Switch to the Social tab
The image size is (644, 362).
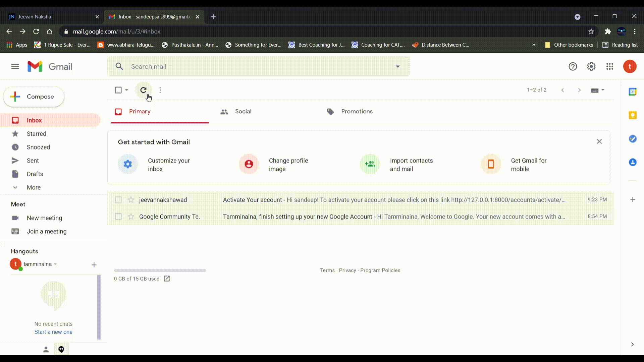243,112
